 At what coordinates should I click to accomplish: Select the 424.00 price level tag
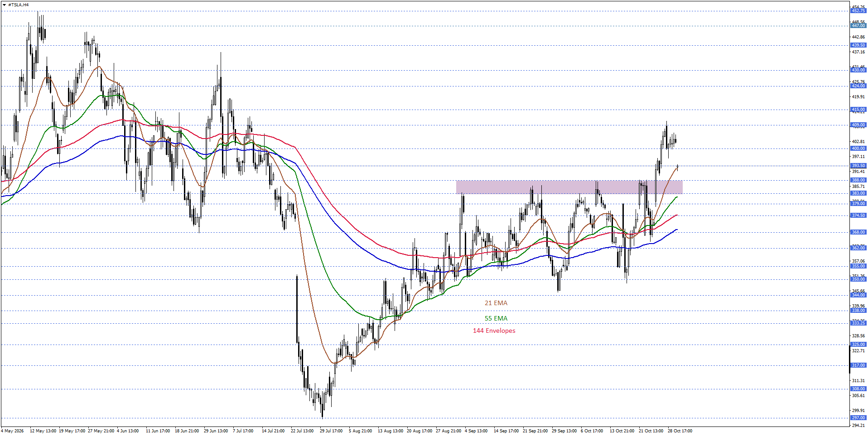[858, 86]
